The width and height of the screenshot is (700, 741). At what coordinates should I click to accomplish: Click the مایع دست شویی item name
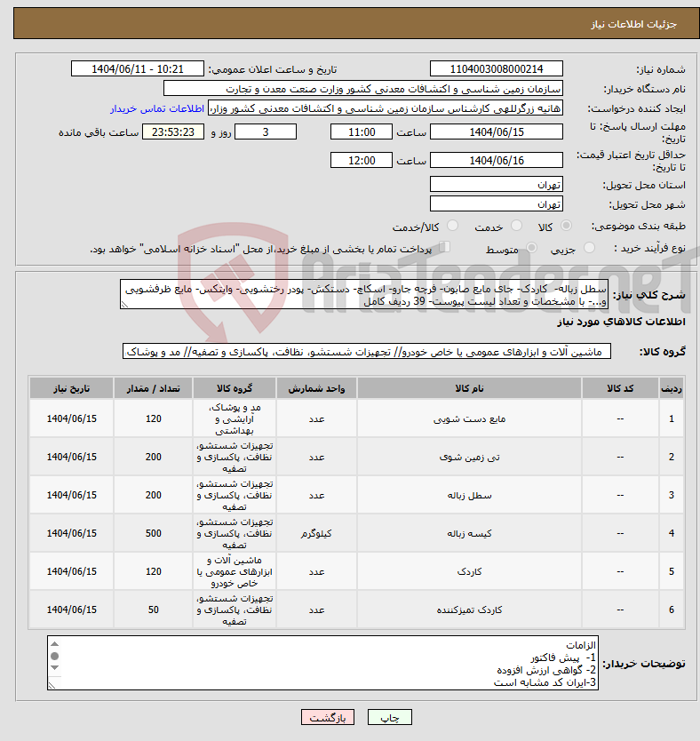[470, 418]
